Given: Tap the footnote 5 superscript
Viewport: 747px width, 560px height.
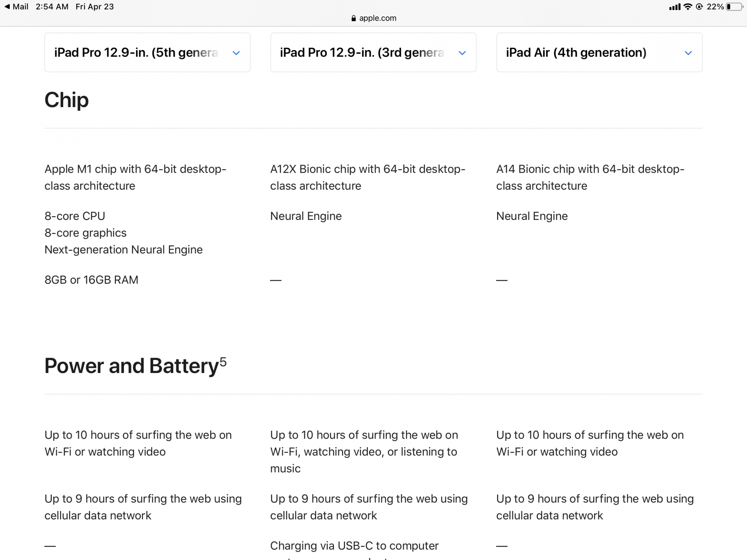Looking at the screenshot, I should coord(223,361).
